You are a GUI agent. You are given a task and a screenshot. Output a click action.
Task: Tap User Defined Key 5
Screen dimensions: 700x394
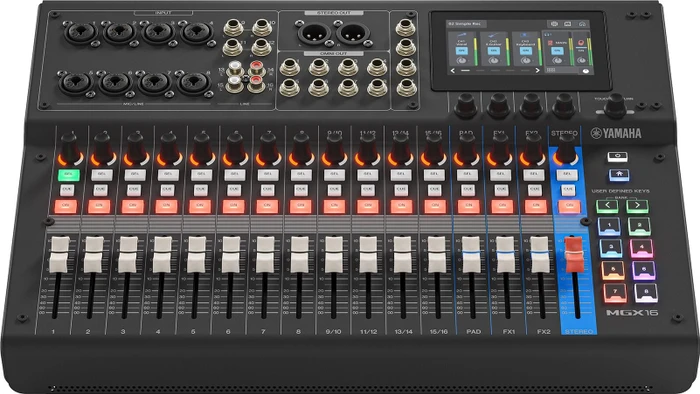pyautogui.click(x=613, y=270)
